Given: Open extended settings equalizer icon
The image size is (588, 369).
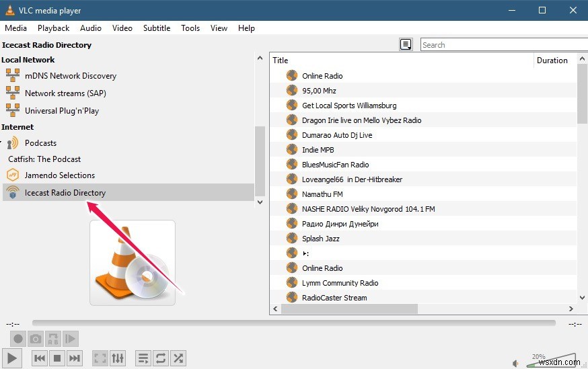Looking at the screenshot, I should (118, 358).
